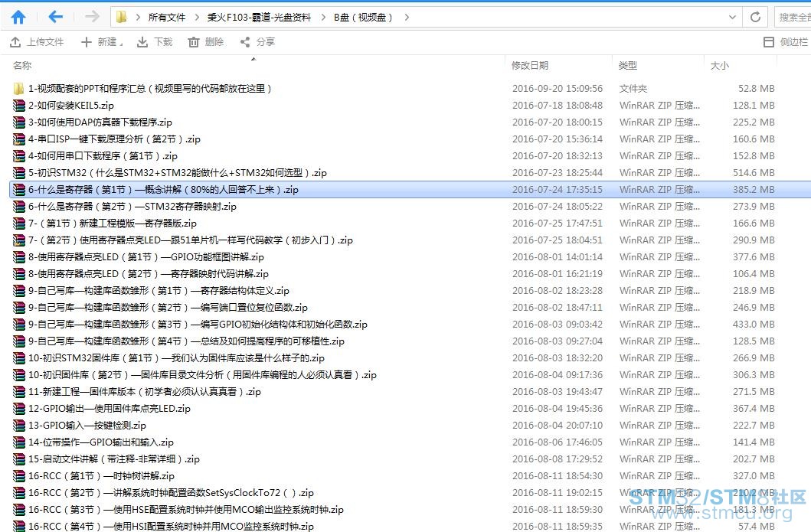This screenshot has height=532, width=811.
Task: Select file name 13-GPIO输入—按键检测.zip
Action: [x=87, y=426]
